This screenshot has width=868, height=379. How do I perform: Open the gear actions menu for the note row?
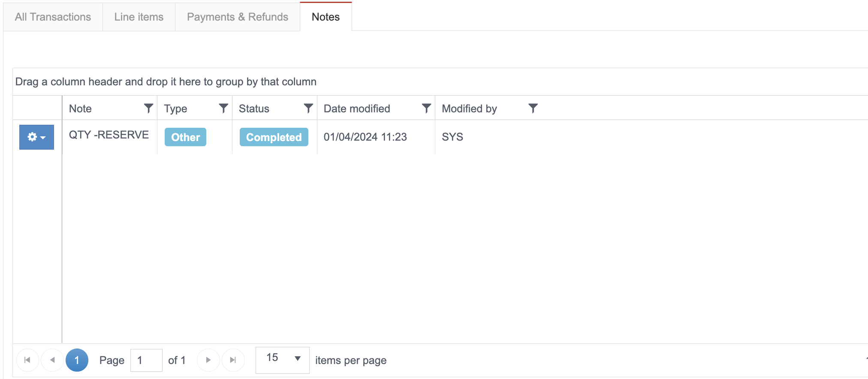(x=36, y=137)
